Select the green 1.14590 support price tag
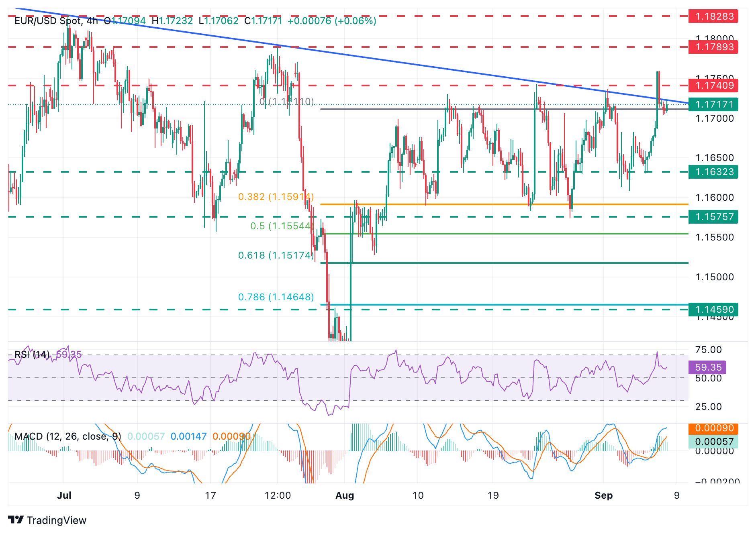Screen dimensions: 756x534 713,310
